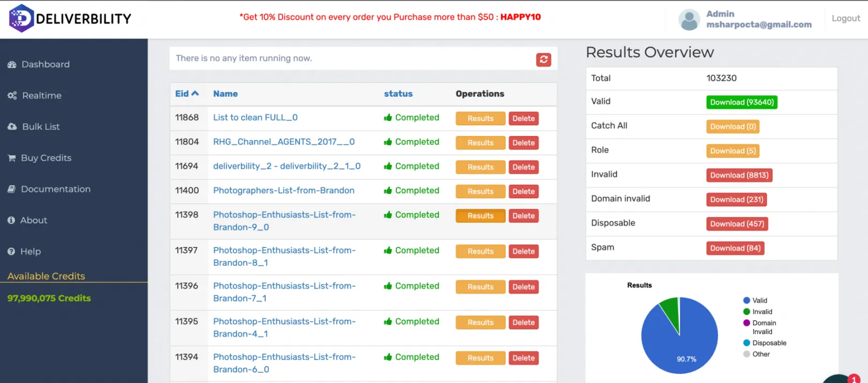This screenshot has height=383, width=868.
Task: View Results for job 11694
Action: tap(481, 167)
